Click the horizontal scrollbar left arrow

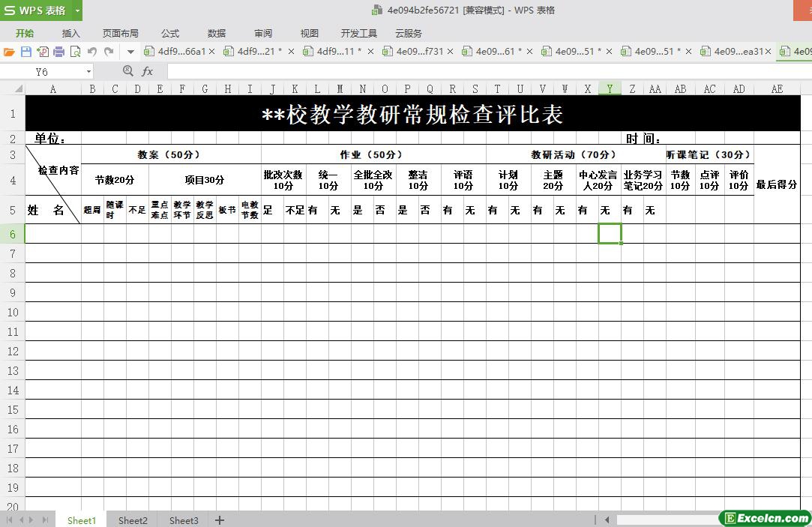click(607, 520)
